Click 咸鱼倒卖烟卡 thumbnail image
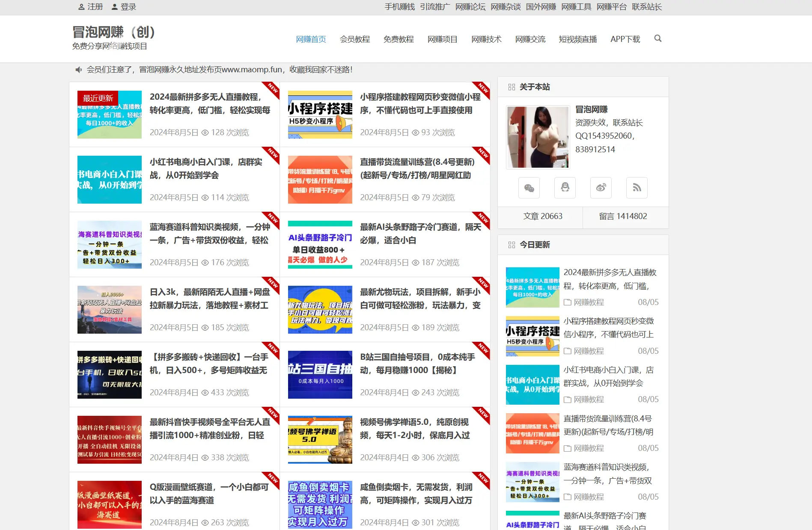812x530 pixels. 320,505
